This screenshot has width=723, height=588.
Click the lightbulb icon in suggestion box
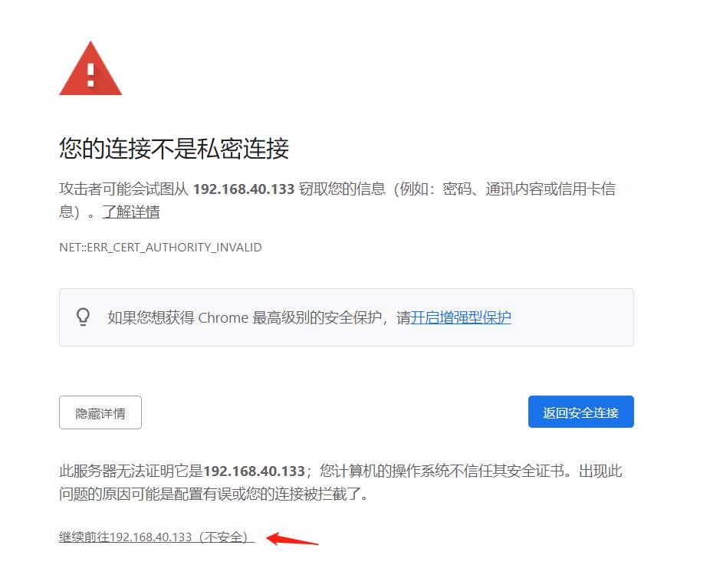click(x=83, y=317)
